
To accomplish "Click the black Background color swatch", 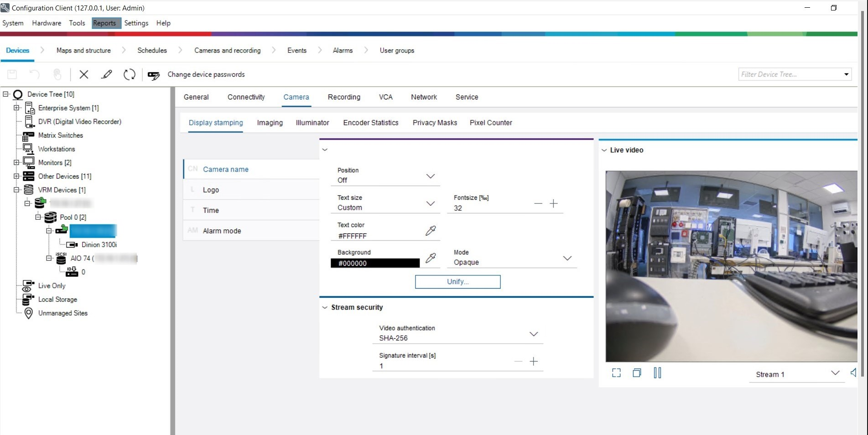I will coord(375,263).
